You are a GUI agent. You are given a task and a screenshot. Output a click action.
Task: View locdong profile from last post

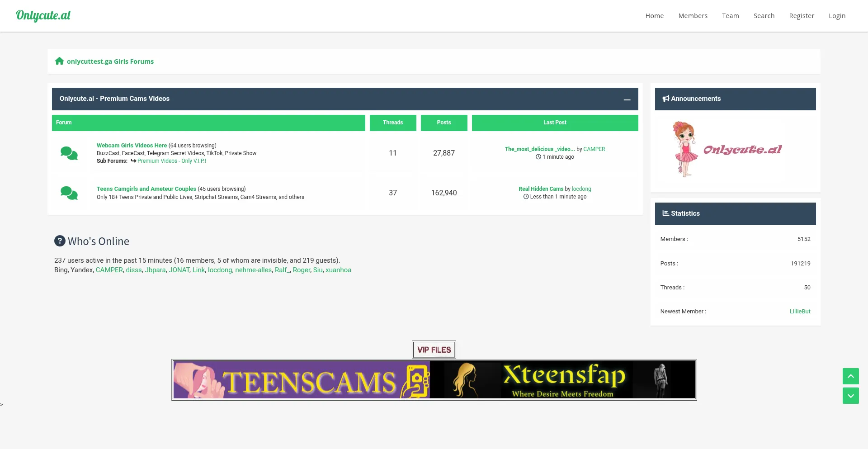(x=581, y=189)
